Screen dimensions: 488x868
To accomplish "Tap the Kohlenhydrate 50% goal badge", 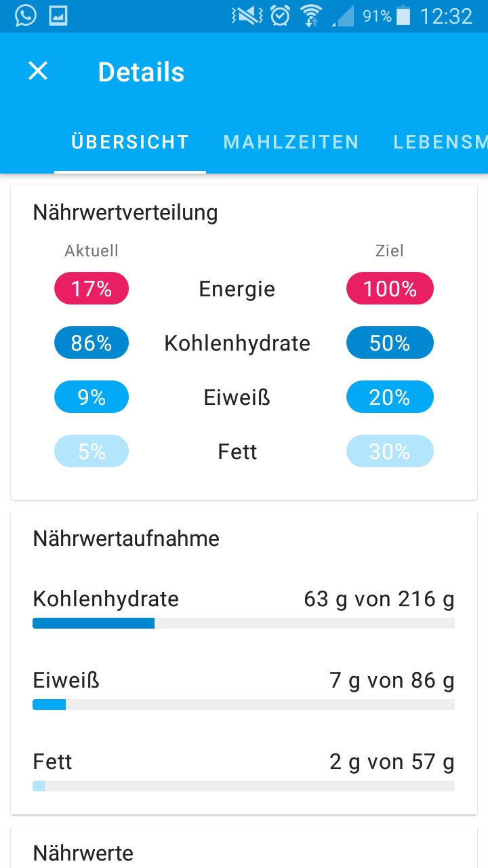I will point(390,343).
